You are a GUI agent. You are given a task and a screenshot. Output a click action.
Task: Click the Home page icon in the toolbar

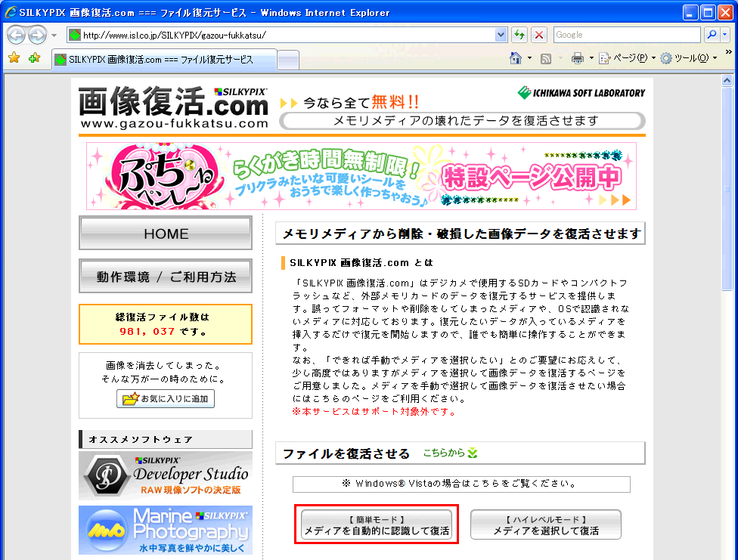(516, 58)
